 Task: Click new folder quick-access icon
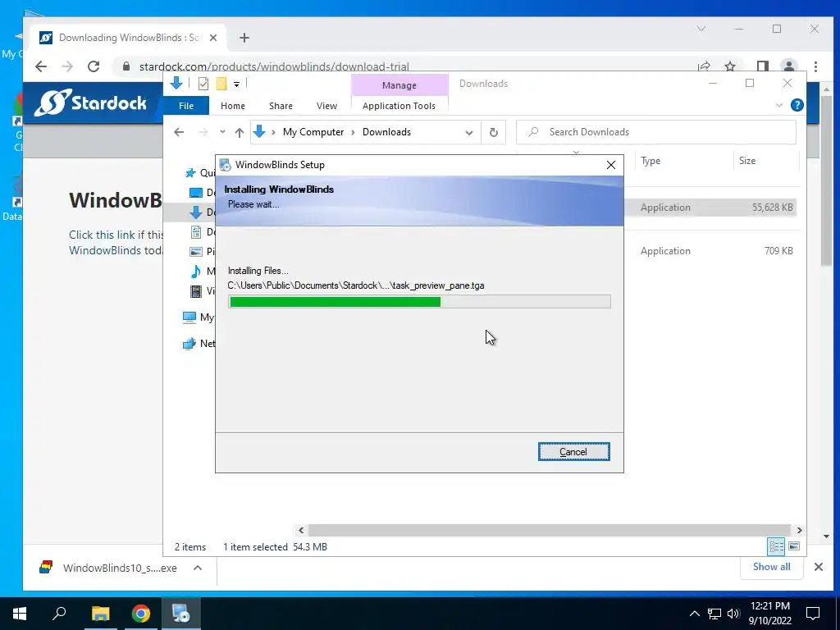point(221,84)
